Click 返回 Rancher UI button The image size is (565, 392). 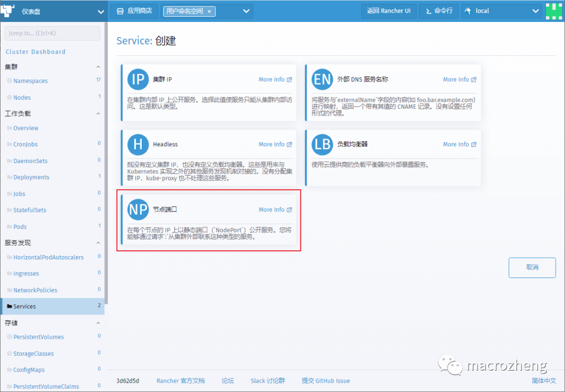click(389, 11)
